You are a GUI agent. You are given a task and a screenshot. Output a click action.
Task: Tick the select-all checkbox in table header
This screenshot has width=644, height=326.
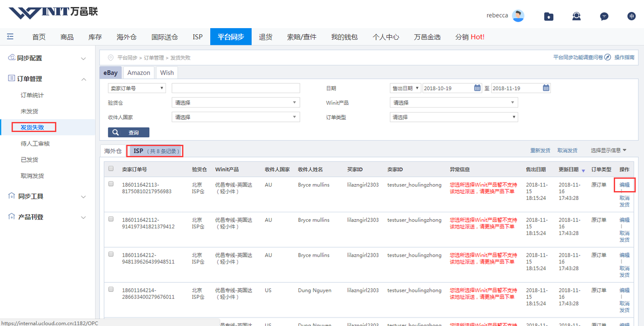[111, 169]
